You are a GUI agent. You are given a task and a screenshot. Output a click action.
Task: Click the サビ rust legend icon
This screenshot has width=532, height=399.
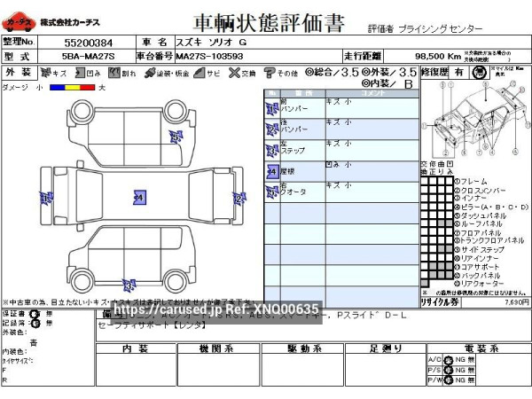point(201,73)
